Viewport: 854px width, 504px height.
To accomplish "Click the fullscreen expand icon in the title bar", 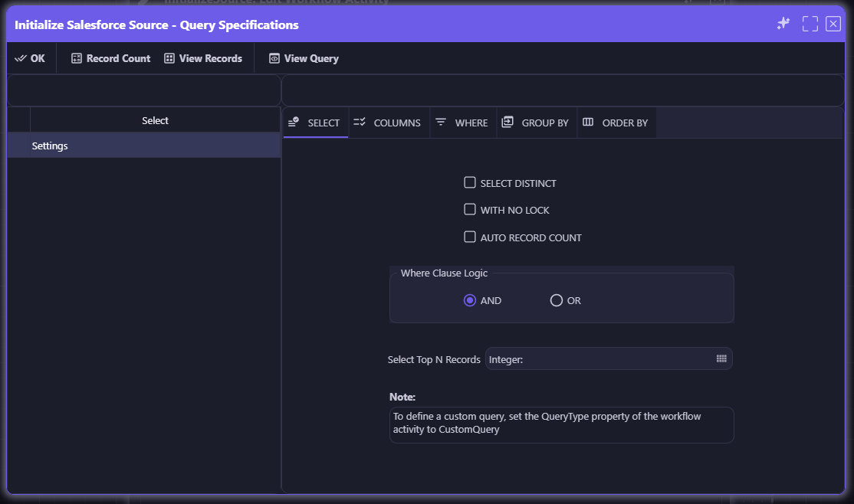I will (810, 24).
